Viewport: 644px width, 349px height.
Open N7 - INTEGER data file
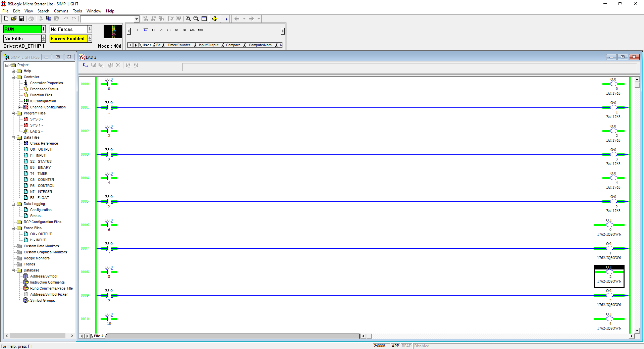pyautogui.click(x=41, y=192)
